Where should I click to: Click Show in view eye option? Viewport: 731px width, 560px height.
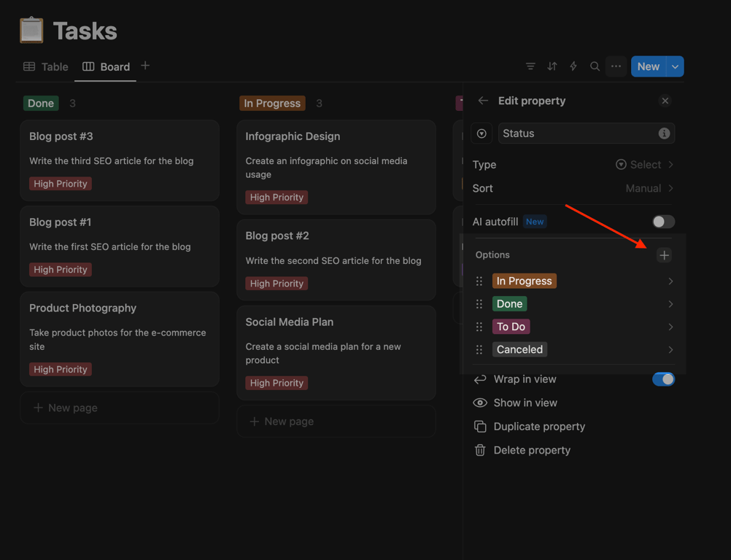click(525, 402)
